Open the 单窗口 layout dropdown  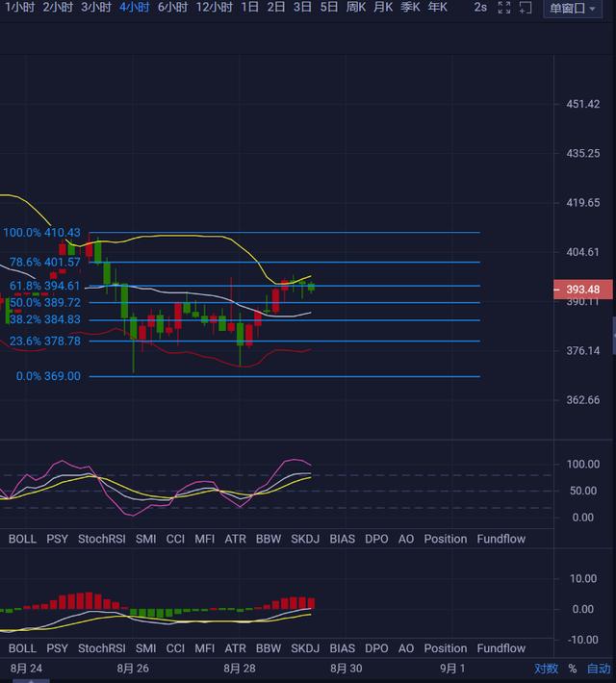(573, 9)
